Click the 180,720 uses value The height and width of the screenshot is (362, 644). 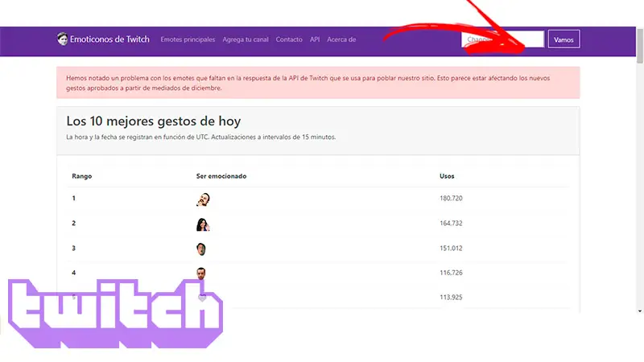pyautogui.click(x=451, y=198)
